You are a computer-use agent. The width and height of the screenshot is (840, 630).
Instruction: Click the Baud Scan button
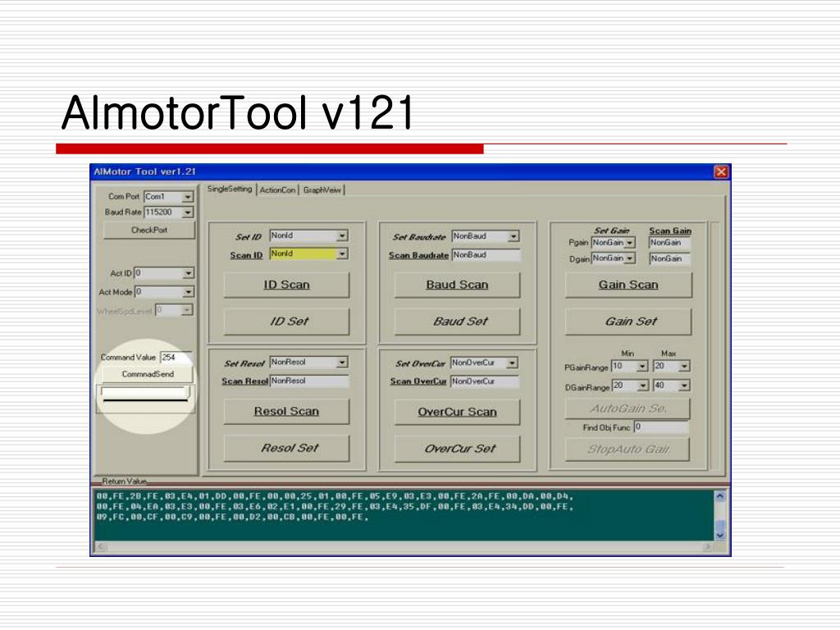(457, 285)
